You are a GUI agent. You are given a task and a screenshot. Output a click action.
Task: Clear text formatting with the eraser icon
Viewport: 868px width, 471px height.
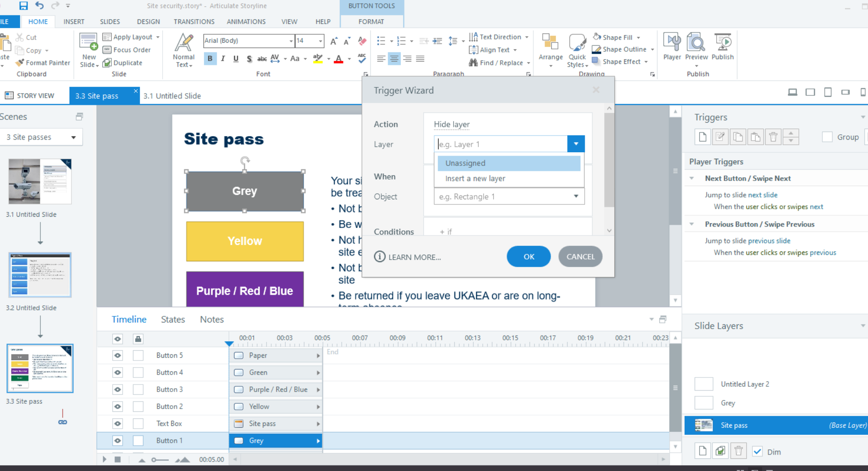pyautogui.click(x=362, y=41)
